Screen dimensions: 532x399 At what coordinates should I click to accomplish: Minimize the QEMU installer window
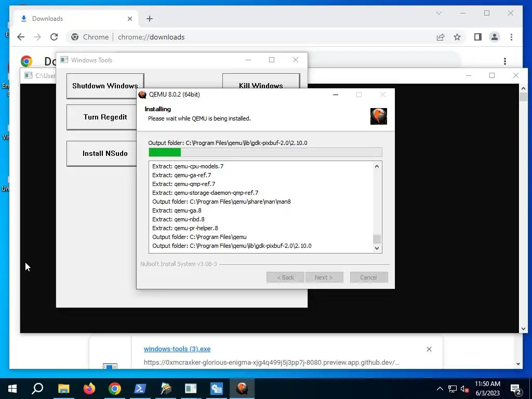(336, 95)
